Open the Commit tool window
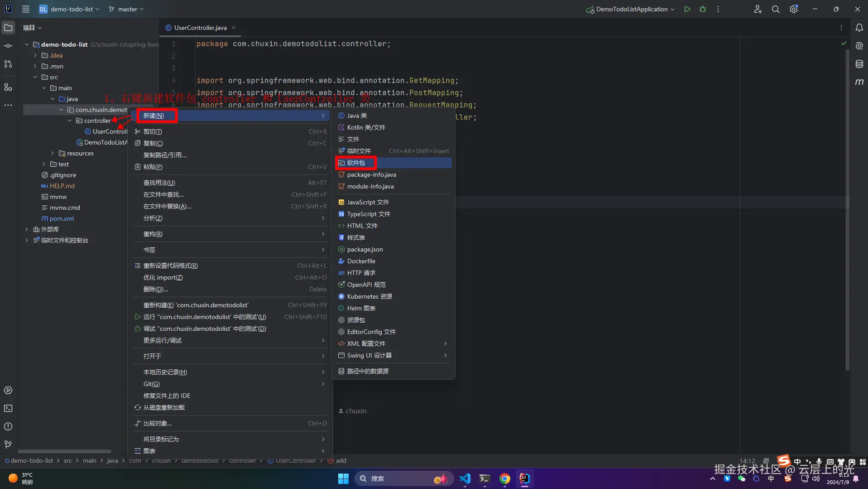 coord(8,46)
